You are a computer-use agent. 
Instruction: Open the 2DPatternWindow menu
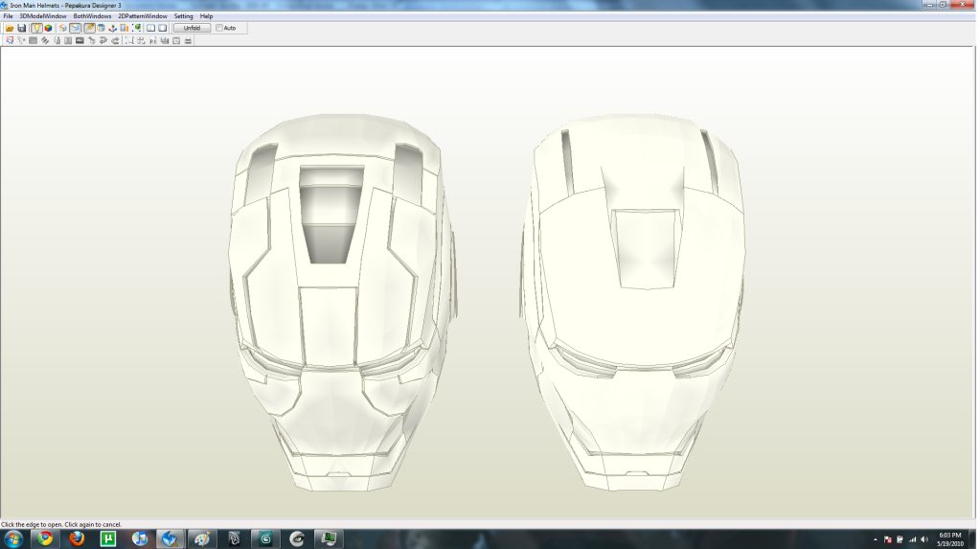tap(143, 16)
